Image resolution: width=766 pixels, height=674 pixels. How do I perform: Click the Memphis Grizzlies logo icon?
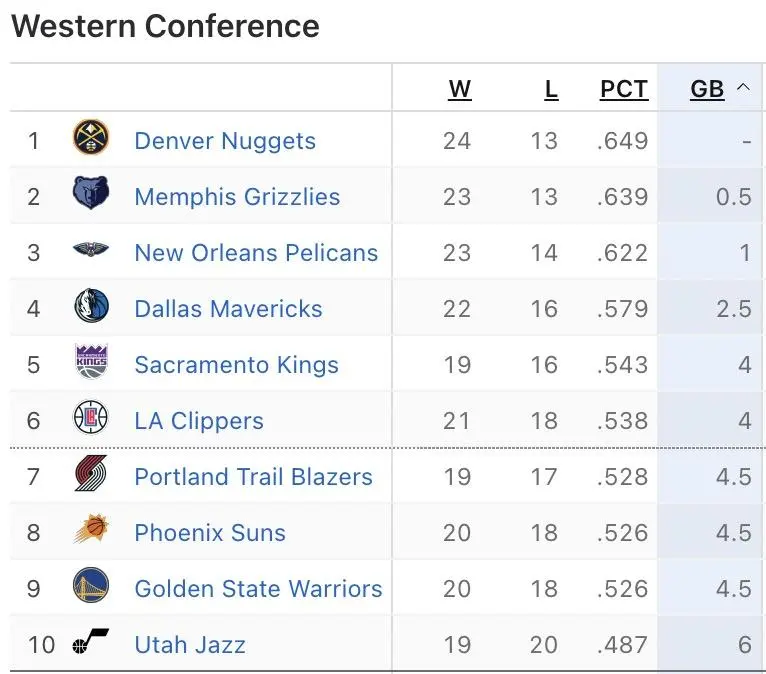click(x=91, y=195)
